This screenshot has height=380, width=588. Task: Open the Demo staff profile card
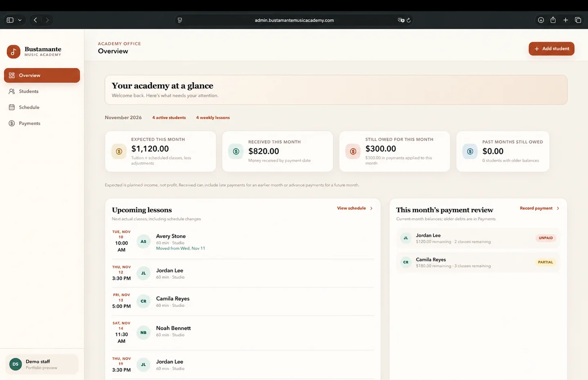coord(42,364)
